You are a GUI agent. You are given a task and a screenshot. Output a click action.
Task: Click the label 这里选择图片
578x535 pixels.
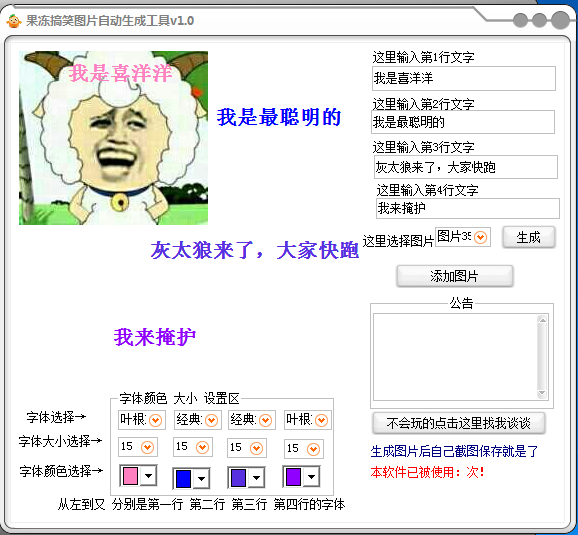(398, 241)
